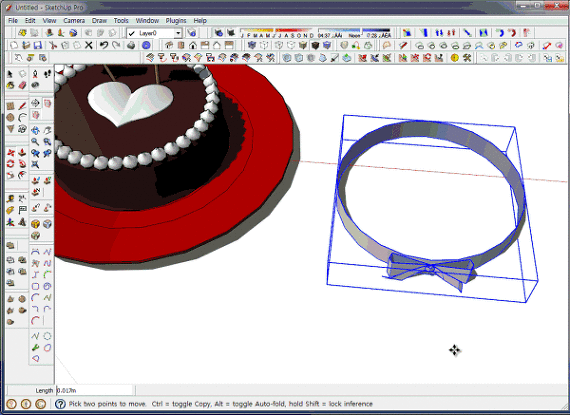
Task: Enable shaded with textures style
Action: tap(315, 45)
